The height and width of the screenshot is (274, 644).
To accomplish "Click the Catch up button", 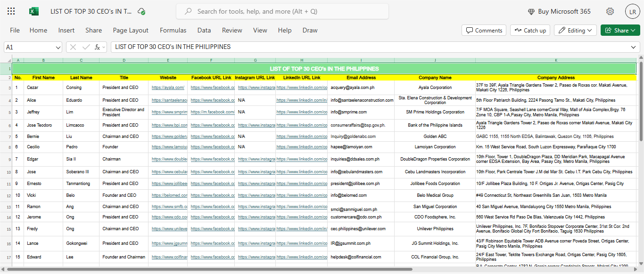I will tap(530, 30).
